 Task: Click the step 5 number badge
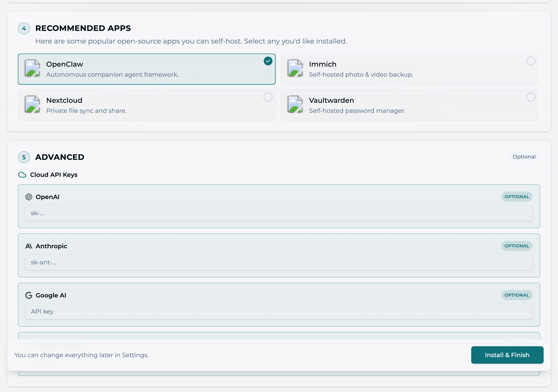(24, 157)
